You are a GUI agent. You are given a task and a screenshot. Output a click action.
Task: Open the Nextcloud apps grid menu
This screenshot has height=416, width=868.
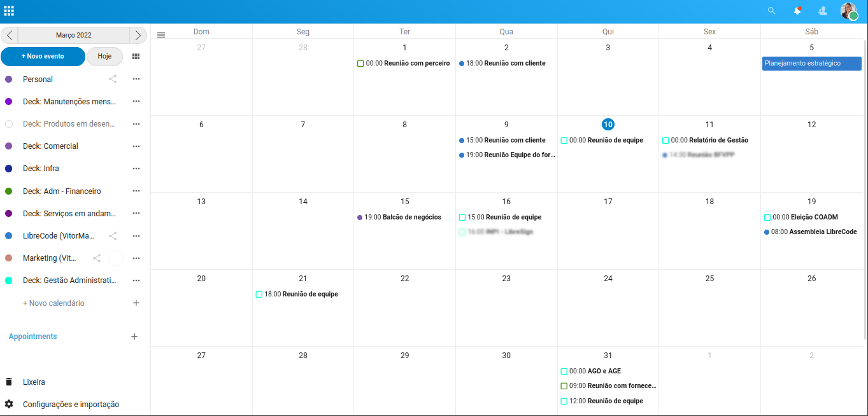9,11
